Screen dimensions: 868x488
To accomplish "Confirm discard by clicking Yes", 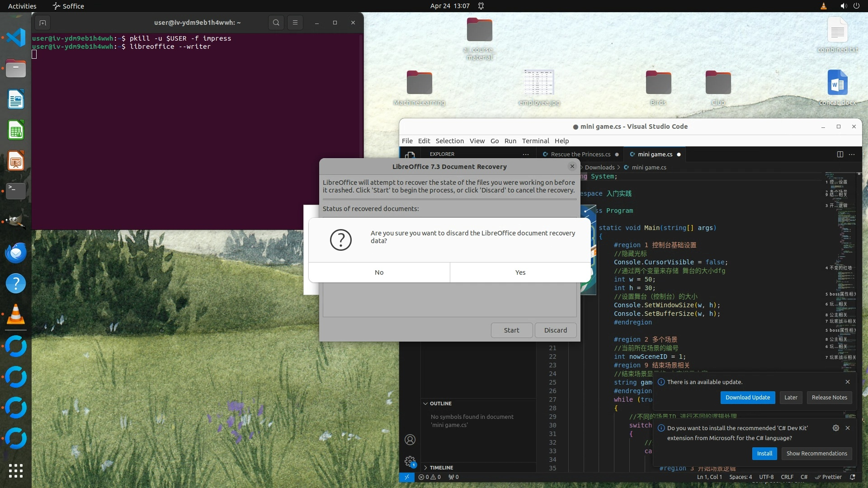I will click(x=520, y=272).
